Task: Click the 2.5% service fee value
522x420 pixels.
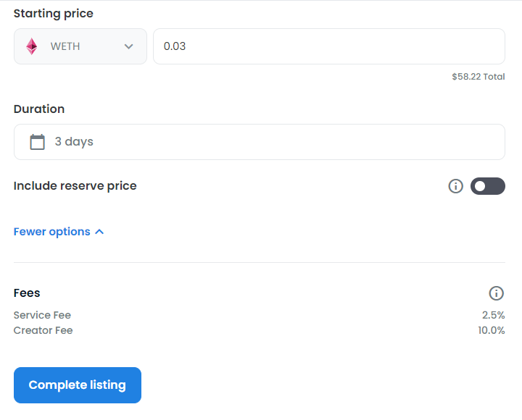Action: point(494,315)
